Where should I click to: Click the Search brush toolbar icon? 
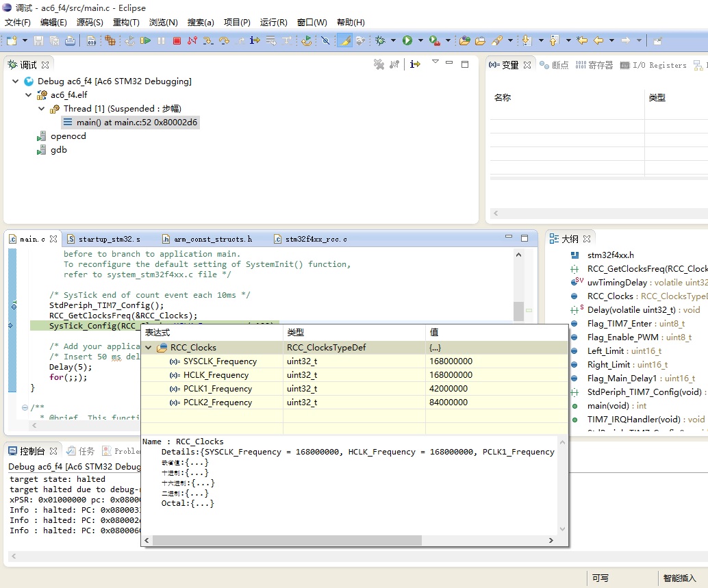click(497, 40)
